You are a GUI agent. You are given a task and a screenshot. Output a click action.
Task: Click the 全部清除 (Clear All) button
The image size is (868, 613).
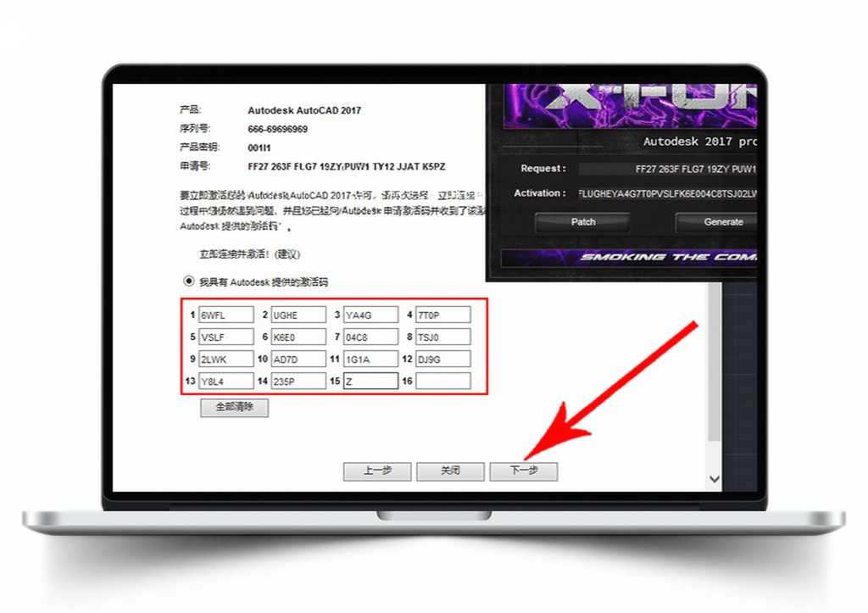[234, 408]
